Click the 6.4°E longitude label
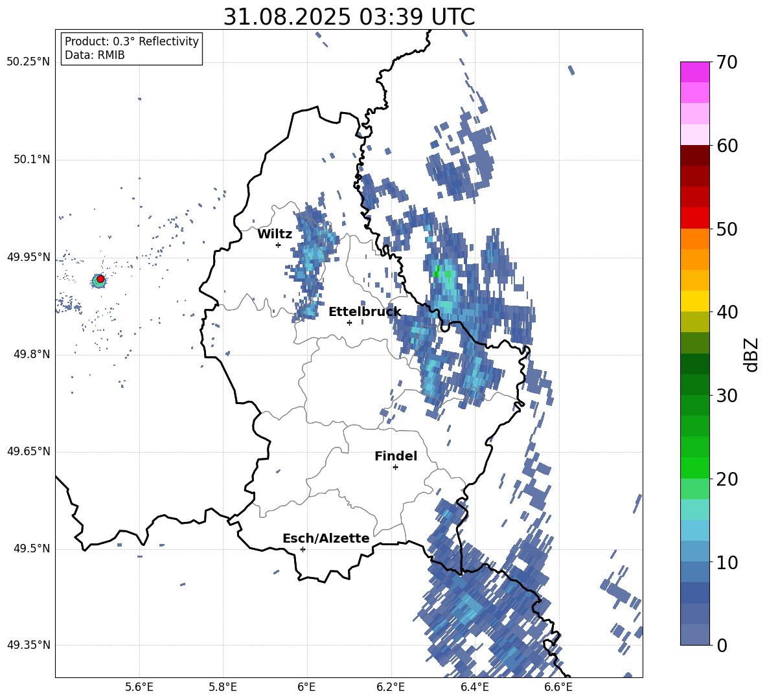The width and height of the screenshot is (767, 700). 474,687
